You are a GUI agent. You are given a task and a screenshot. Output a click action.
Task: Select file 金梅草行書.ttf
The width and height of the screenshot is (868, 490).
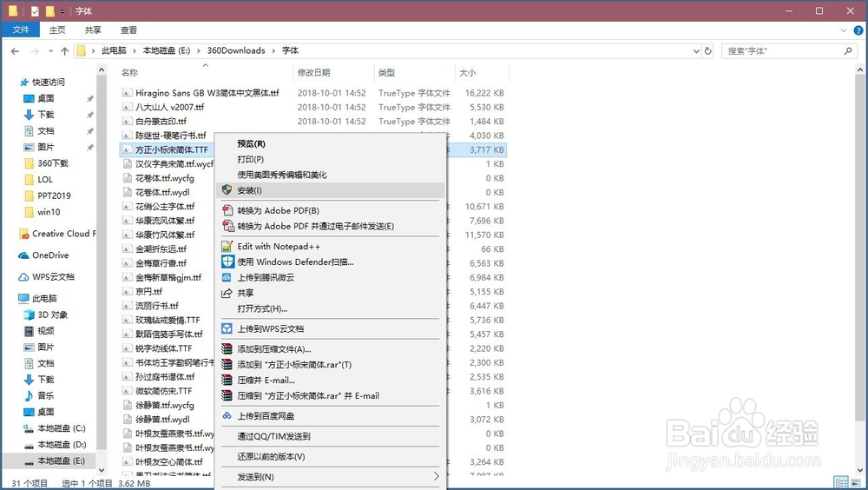(161, 262)
